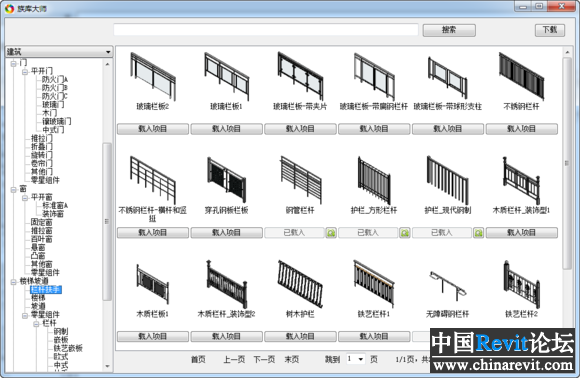
Task: Collapse 零星组件 node under 楼梯坡道
Action: [x=25, y=315]
